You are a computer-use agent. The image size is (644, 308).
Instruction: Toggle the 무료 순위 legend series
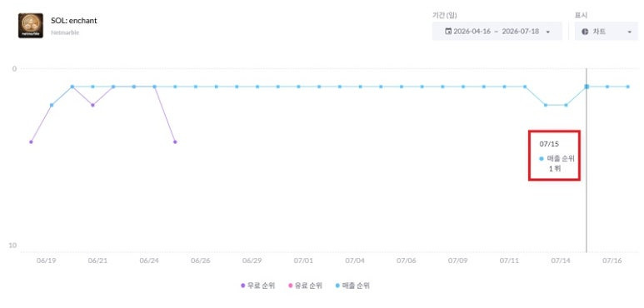pyautogui.click(x=258, y=286)
